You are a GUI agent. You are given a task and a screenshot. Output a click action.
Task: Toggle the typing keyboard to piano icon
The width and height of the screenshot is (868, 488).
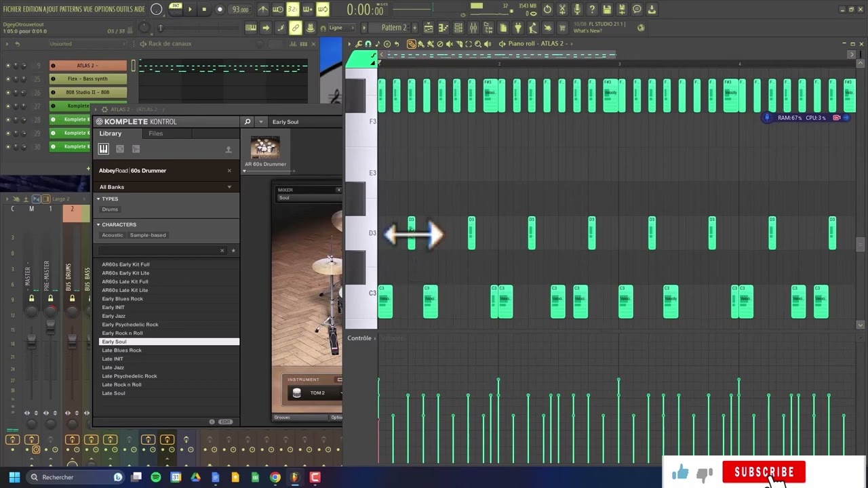pos(251,28)
